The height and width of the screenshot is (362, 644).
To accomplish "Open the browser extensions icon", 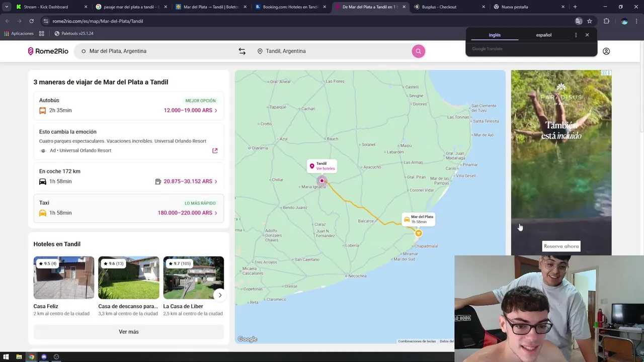I will (606, 21).
